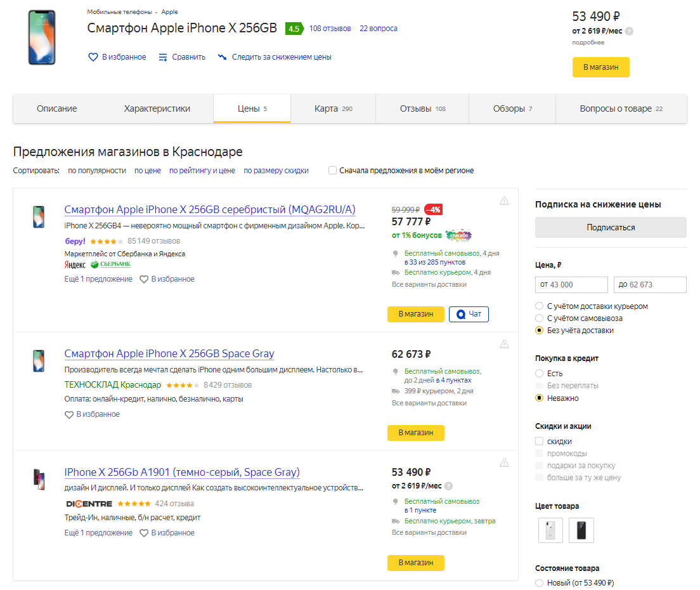Image resolution: width=700 pixels, height=590 pixels.
Task: Click the help icon next to 2 619 ₽/мес in header
Action: [x=629, y=31]
